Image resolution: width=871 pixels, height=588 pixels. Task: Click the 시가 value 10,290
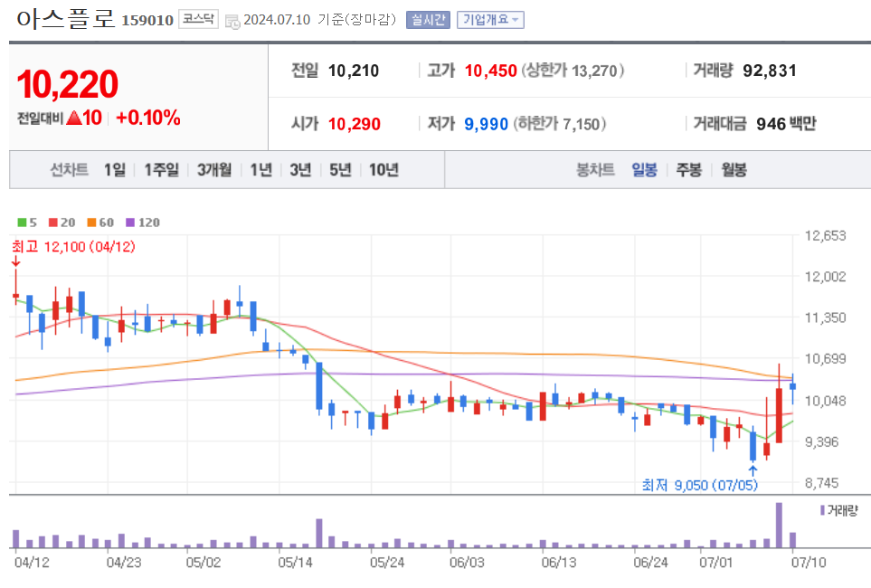pos(355,123)
